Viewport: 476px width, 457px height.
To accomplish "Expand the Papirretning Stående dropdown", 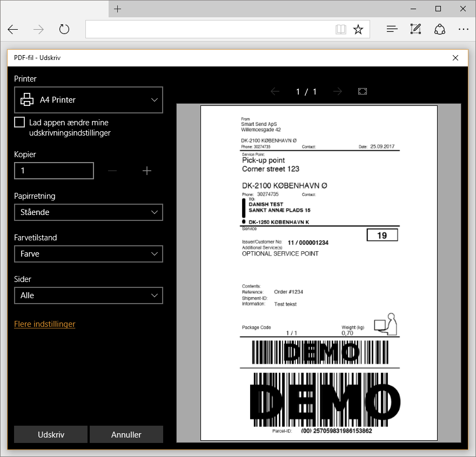I will click(89, 212).
